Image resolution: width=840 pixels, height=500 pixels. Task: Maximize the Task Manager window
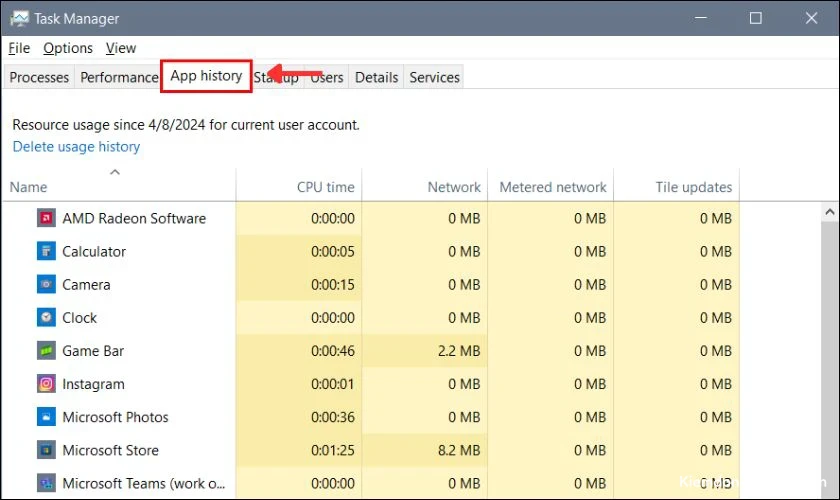click(755, 18)
